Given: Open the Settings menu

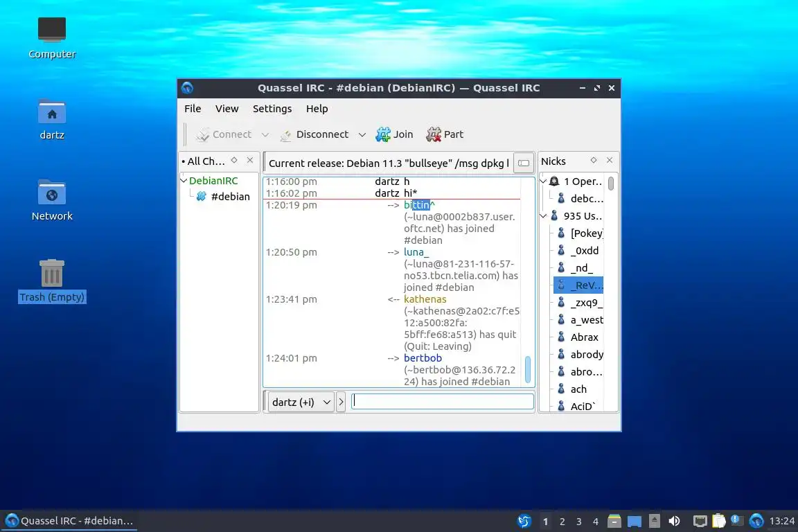Looking at the screenshot, I should point(272,109).
